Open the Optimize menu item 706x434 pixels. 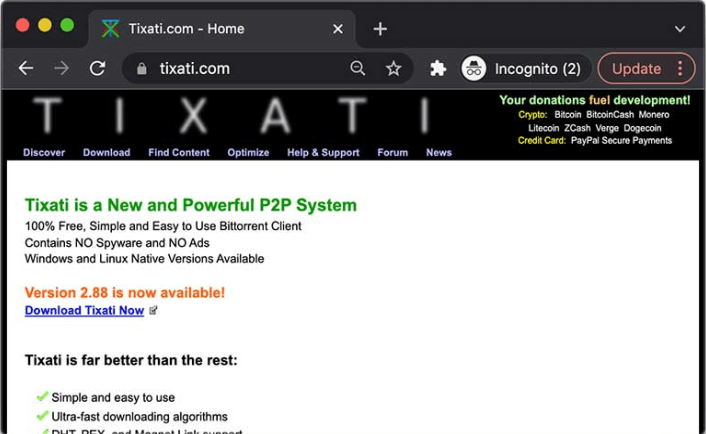(x=248, y=153)
